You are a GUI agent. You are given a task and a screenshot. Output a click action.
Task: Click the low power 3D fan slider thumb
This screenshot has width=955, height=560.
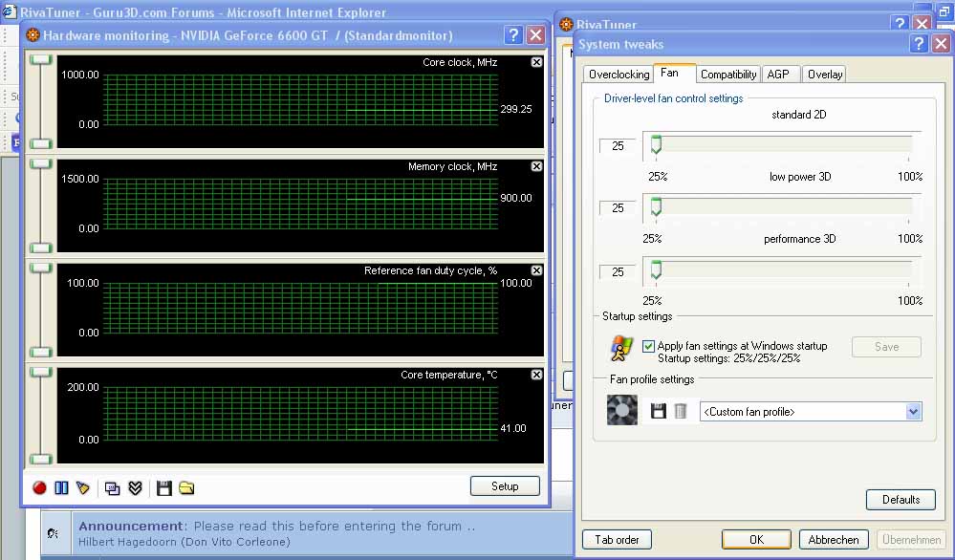656,207
